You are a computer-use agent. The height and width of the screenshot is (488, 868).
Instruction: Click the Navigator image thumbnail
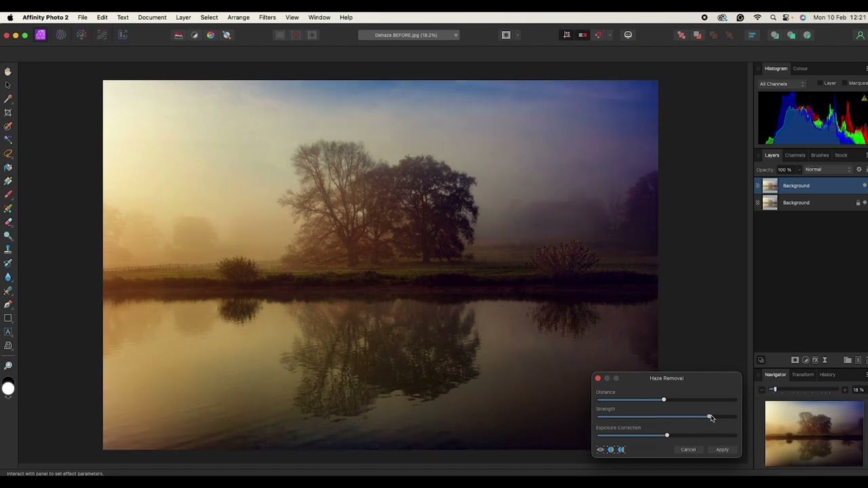click(x=814, y=434)
